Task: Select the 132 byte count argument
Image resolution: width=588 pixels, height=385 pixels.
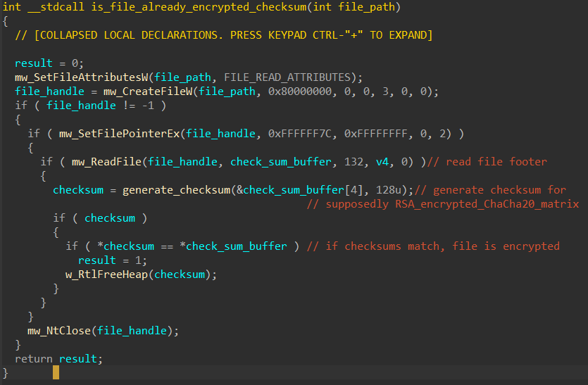Action: (354, 162)
